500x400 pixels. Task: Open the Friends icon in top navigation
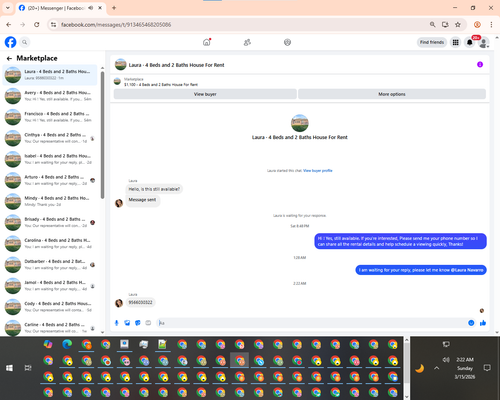point(247,42)
